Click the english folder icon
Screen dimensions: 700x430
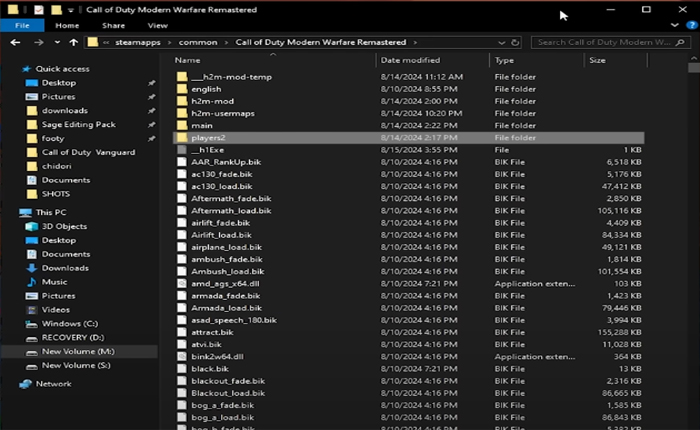(182, 89)
